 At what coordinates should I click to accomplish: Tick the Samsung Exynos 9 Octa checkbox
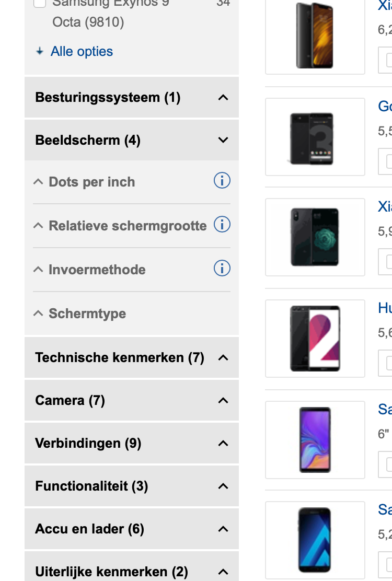point(40,4)
